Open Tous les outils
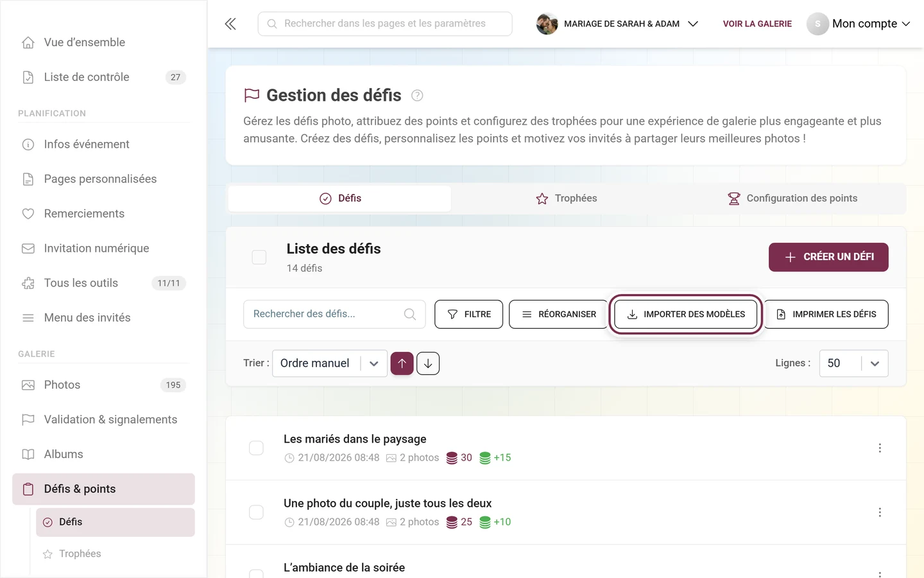Image resolution: width=924 pixels, height=578 pixels. [103, 283]
